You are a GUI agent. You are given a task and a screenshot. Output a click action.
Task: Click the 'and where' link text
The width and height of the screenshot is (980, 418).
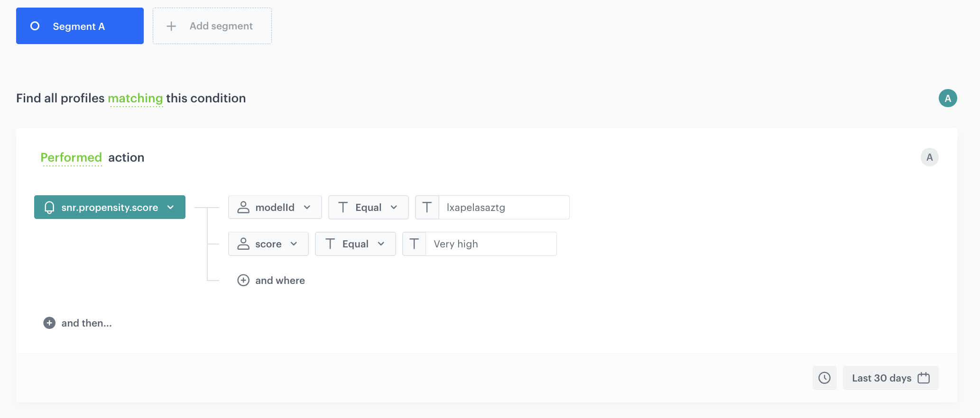(x=280, y=280)
